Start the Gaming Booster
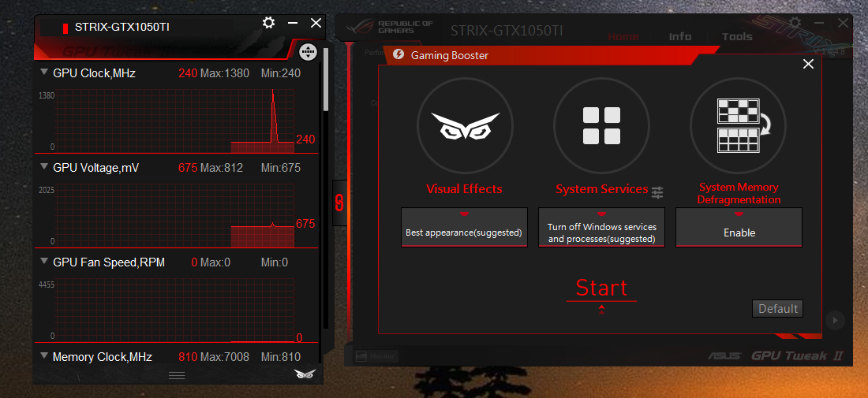This screenshot has height=398, width=868. (x=602, y=288)
